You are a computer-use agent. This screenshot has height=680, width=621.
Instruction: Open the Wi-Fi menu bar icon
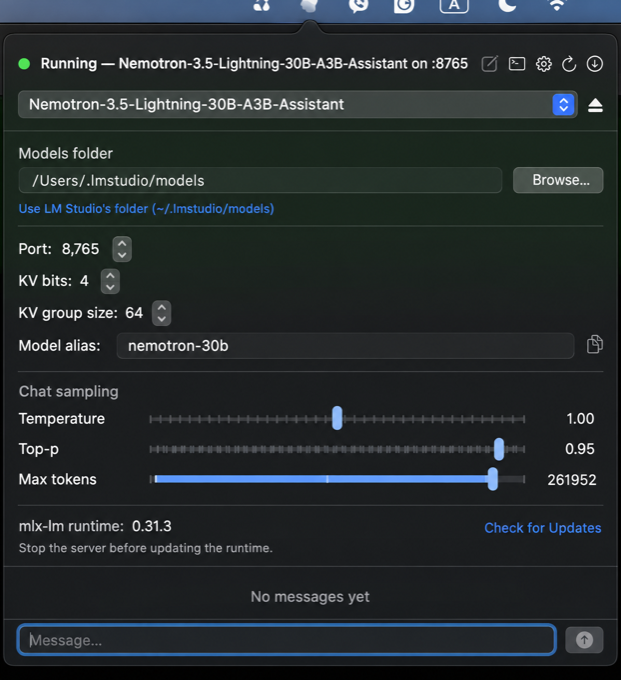coord(557,5)
